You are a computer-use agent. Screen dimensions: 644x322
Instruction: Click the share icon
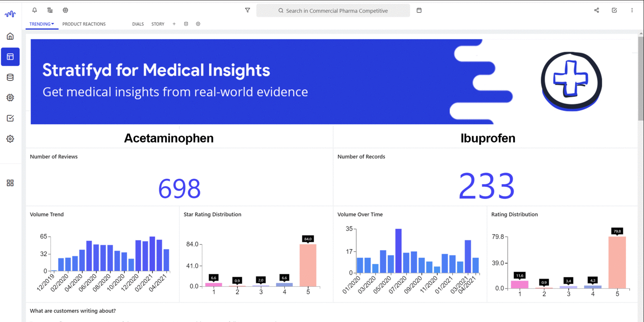(597, 10)
